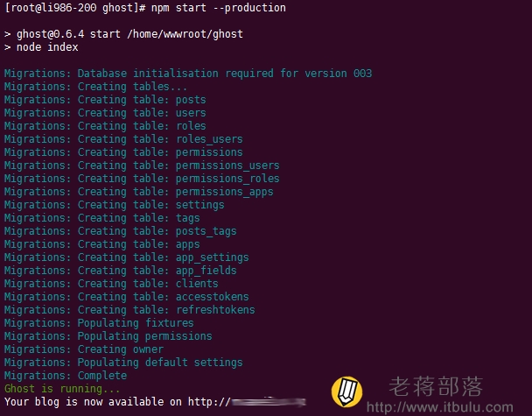Click the Chinese watermark text 老蒋部落

point(436,386)
